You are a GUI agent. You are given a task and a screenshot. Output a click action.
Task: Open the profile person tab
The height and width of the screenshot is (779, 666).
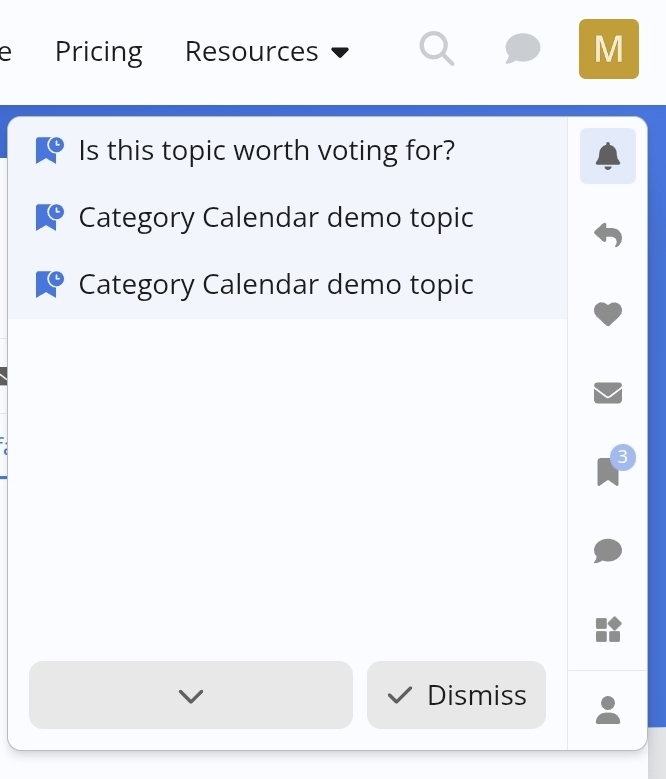(x=608, y=710)
